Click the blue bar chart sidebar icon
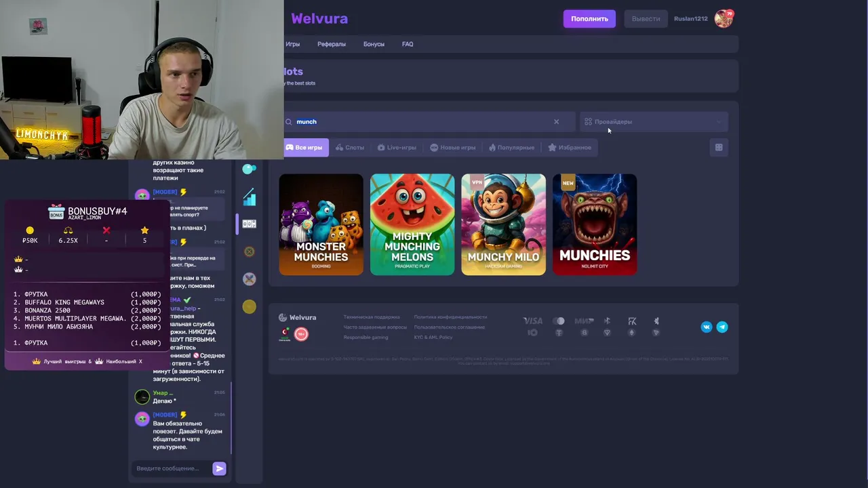The image size is (868, 488). pyautogui.click(x=250, y=197)
